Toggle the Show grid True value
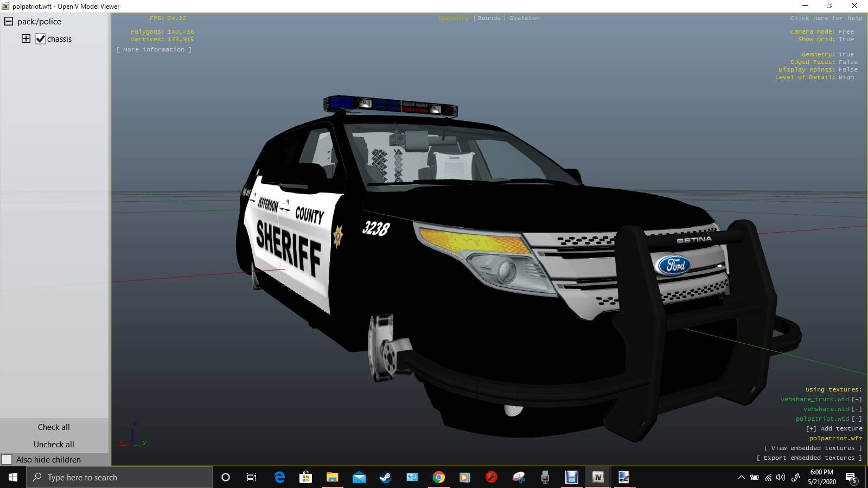Image resolution: width=868 pixels, height=488 pixels. coord(846,39)
